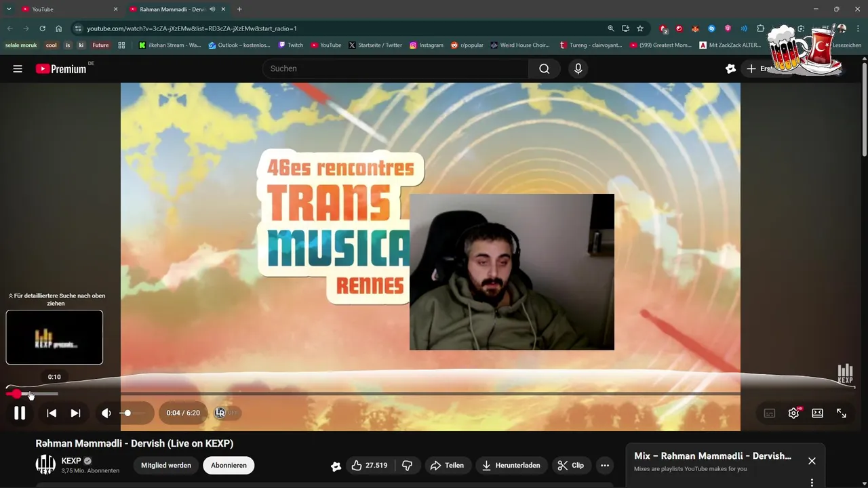The image size is (868, 488).
Task: Click the video title Rəhman Məmmədli - Dervish
Action: click(134, 443)
